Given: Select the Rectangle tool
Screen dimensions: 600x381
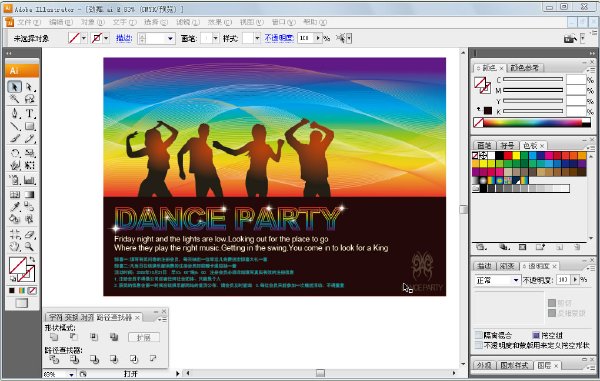Looking at the screenshot, I should point(29,126).
